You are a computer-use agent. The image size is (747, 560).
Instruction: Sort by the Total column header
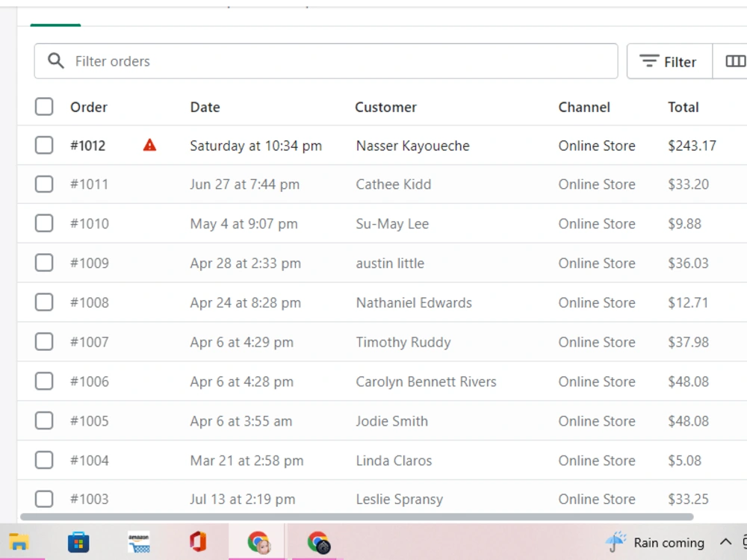pos(684,107)
